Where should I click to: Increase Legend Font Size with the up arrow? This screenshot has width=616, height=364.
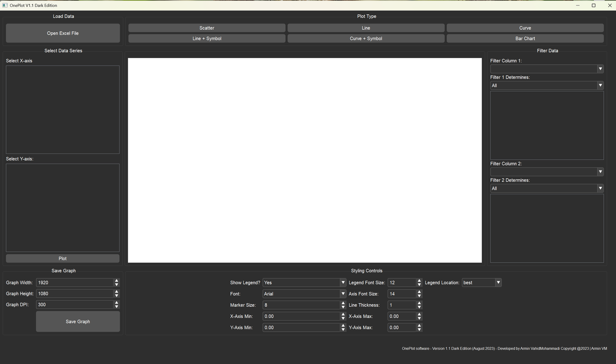[x=419, y=281]
